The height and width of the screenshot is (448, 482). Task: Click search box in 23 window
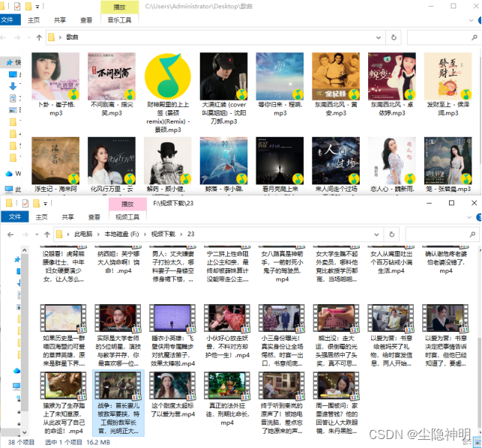(x=442, y=234)
